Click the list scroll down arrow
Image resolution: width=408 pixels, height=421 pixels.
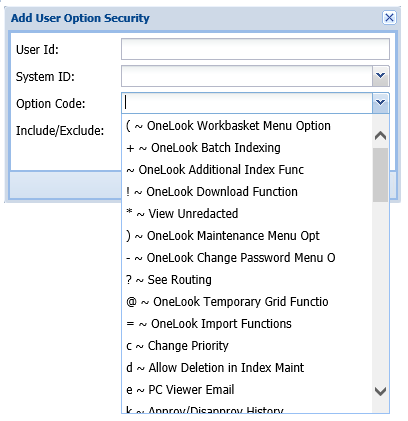pyautogui.click(x=380, y=391)
